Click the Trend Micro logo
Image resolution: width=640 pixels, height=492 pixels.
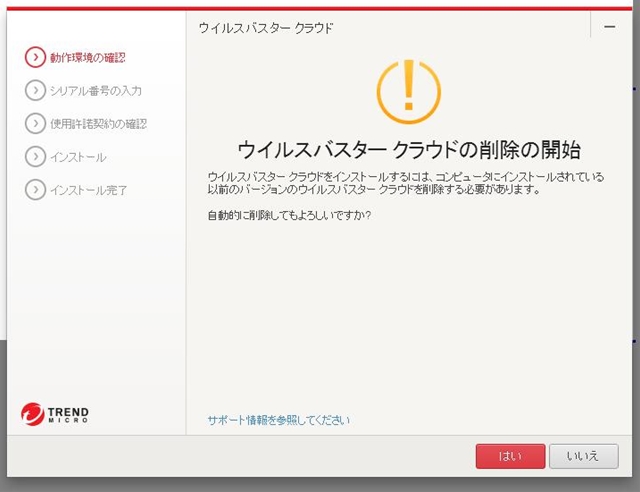pos(55,414)
